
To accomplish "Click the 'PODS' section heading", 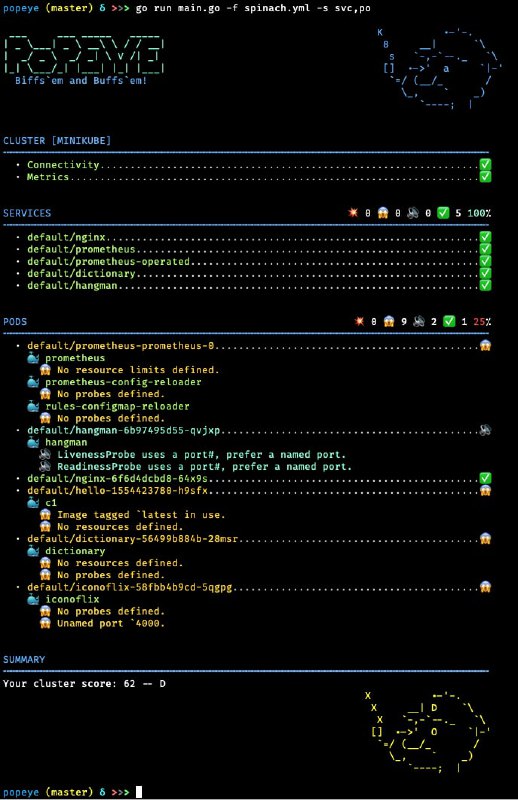I will coord(15,321).
